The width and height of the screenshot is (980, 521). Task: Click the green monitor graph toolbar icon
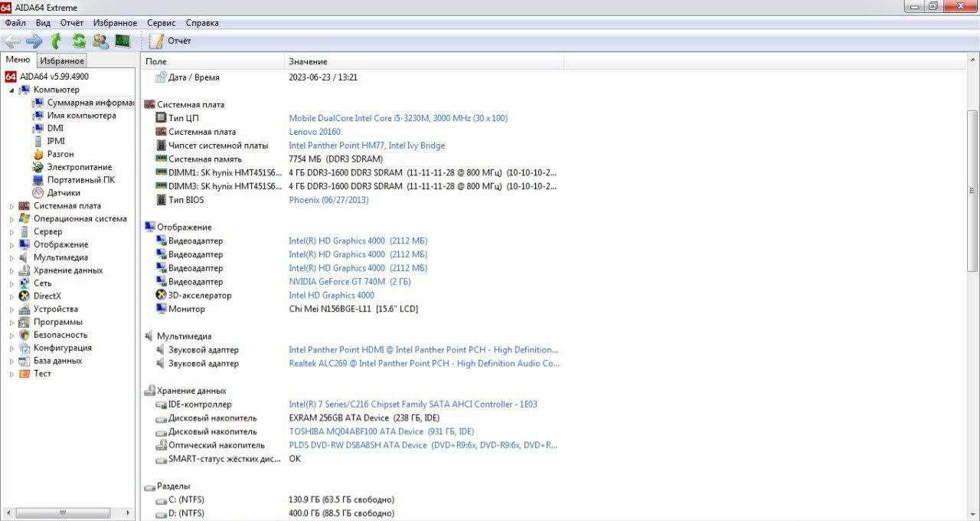tap(122, 41)
